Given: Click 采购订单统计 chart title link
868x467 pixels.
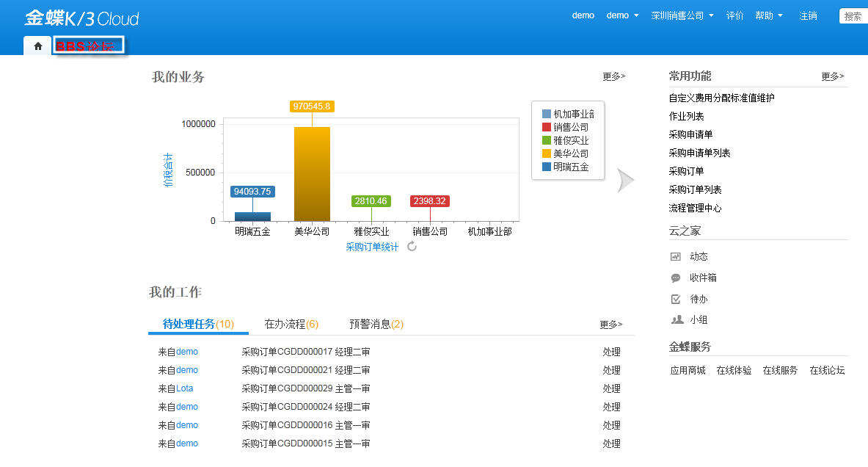Looking at the screenshot, I should 372,247.
